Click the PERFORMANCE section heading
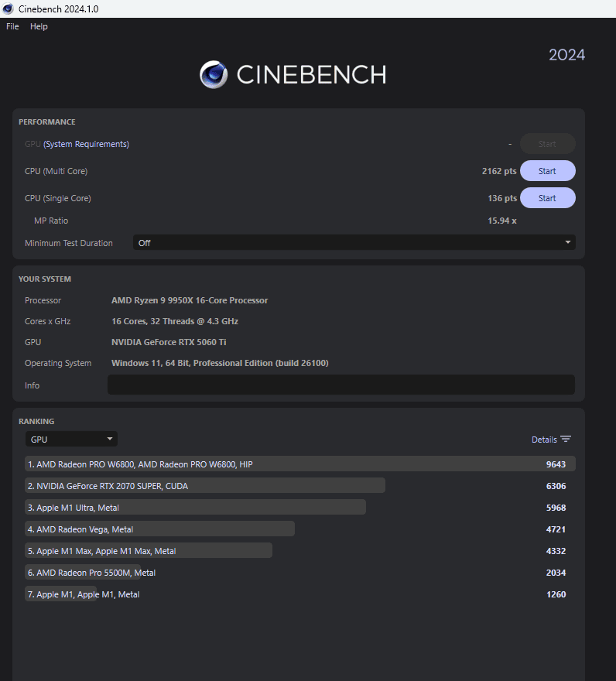Viewport: 616px width, 681px height. tap(47, 122)
